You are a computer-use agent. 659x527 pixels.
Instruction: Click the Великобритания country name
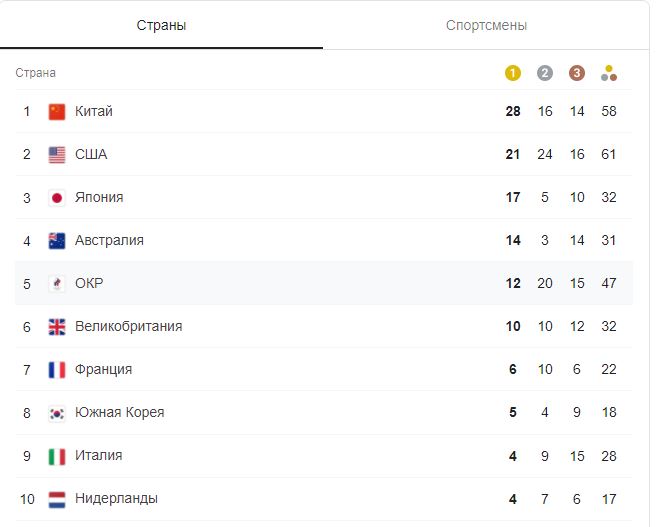tap(129, 326)
